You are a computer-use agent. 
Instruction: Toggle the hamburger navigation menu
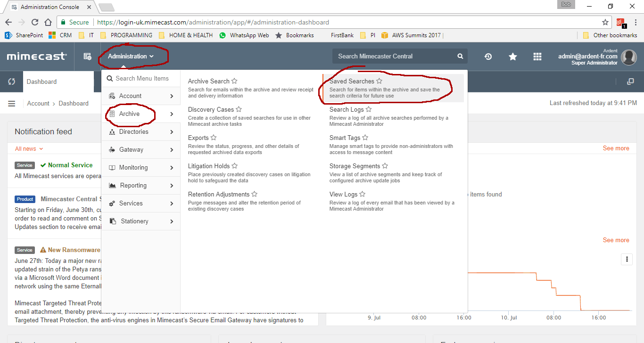tap(12, 104)
